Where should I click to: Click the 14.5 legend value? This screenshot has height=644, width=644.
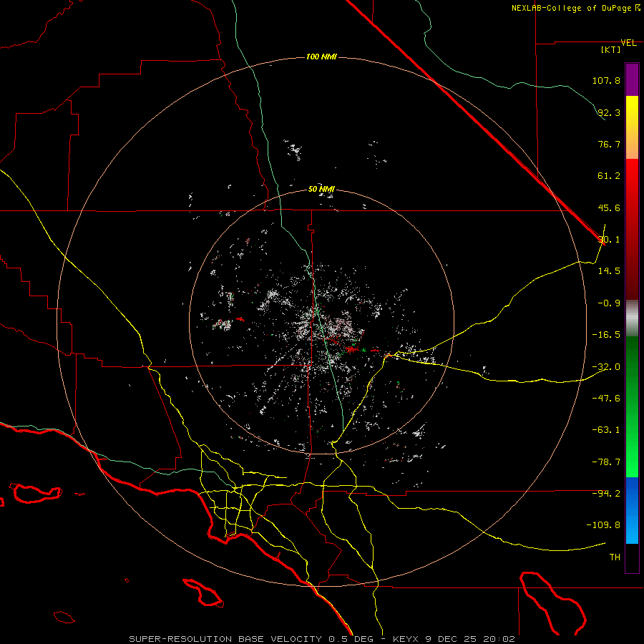pyautogui.click(x=609, y=271)
